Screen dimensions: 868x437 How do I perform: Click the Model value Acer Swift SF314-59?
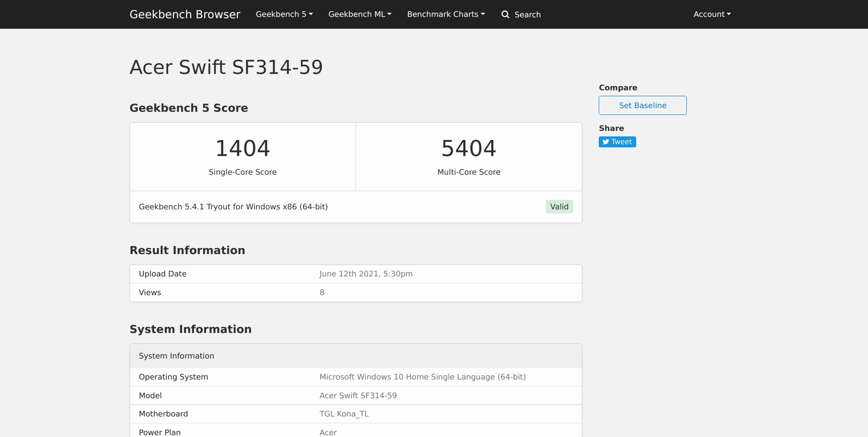tap(358, 395)
